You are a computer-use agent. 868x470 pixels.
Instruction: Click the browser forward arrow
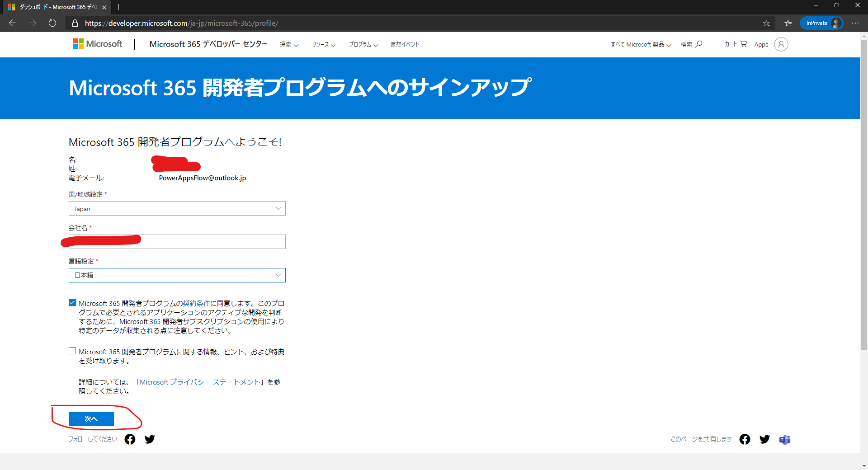pyautogui.click(x=33, y=23)
